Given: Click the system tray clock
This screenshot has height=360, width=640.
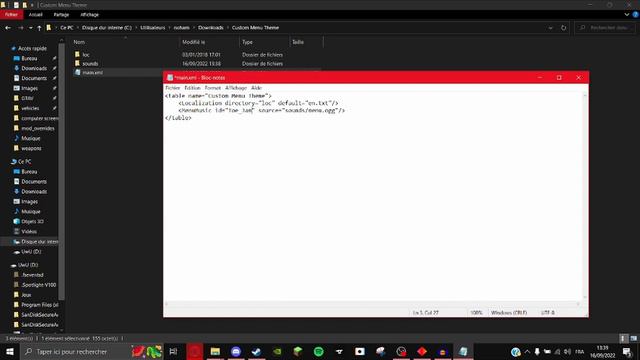Looking at the screenshot, I should 602,351.
